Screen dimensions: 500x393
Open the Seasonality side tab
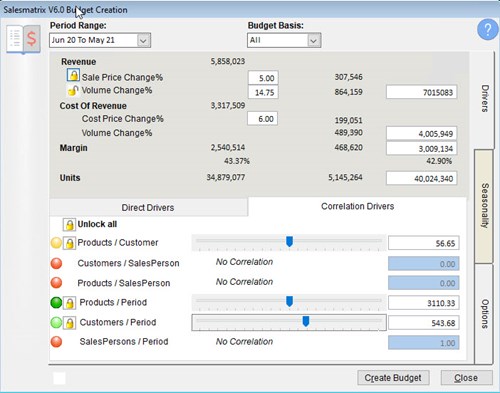[484, 206]
